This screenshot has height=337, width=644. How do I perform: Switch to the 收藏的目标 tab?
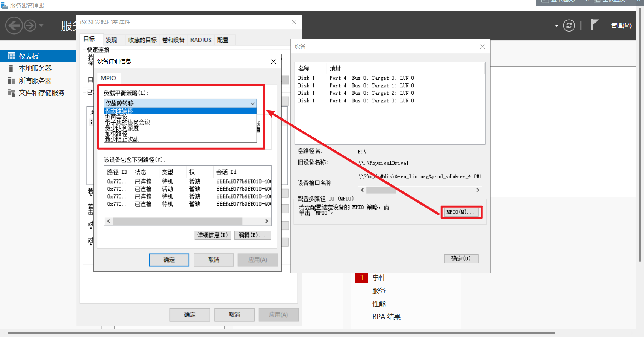[142, 40]
